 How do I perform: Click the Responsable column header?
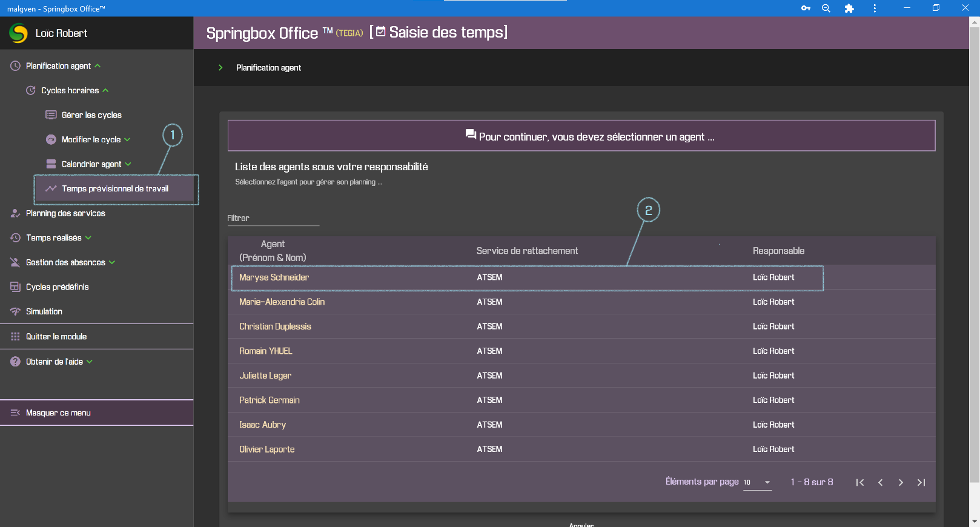tap(778, 251)
